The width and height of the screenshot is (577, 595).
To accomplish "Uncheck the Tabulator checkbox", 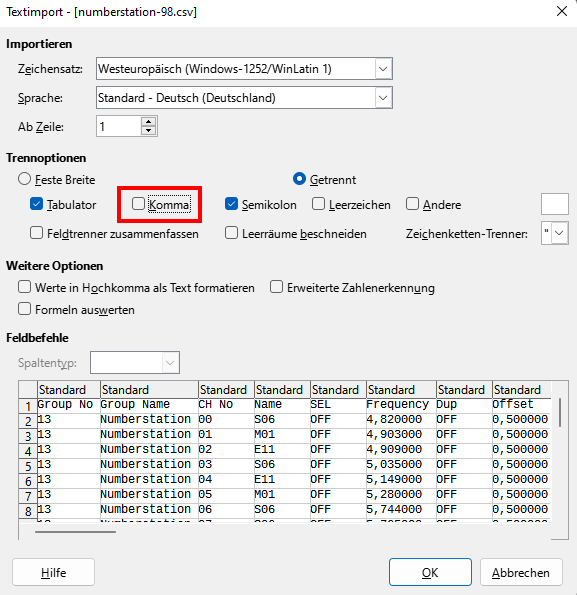I will click(x=36, y=204).
